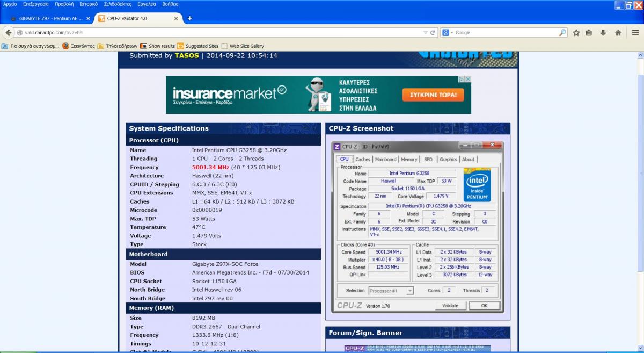
Task: Open the Προβολή menu
Action: click(64, 4)
